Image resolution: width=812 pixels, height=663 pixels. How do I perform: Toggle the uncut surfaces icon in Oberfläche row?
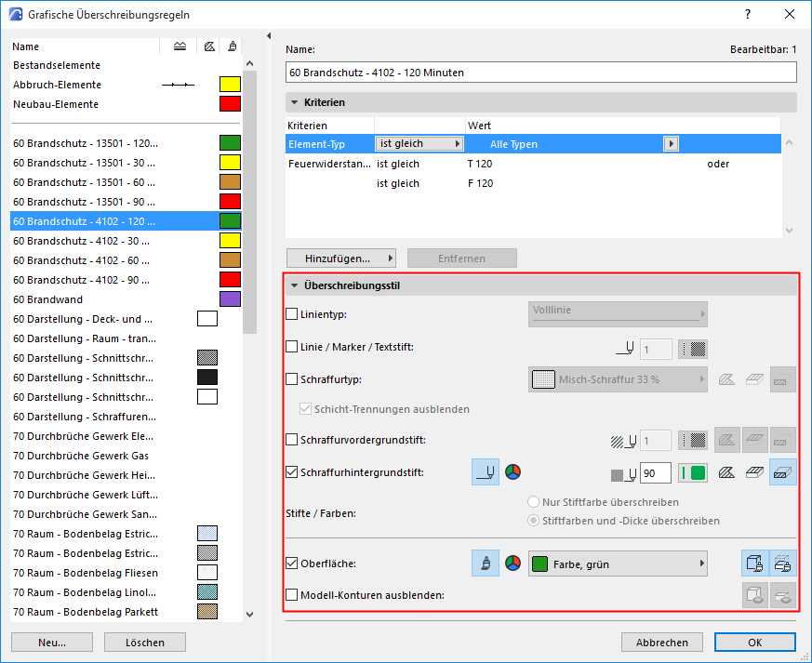point(755,564)
